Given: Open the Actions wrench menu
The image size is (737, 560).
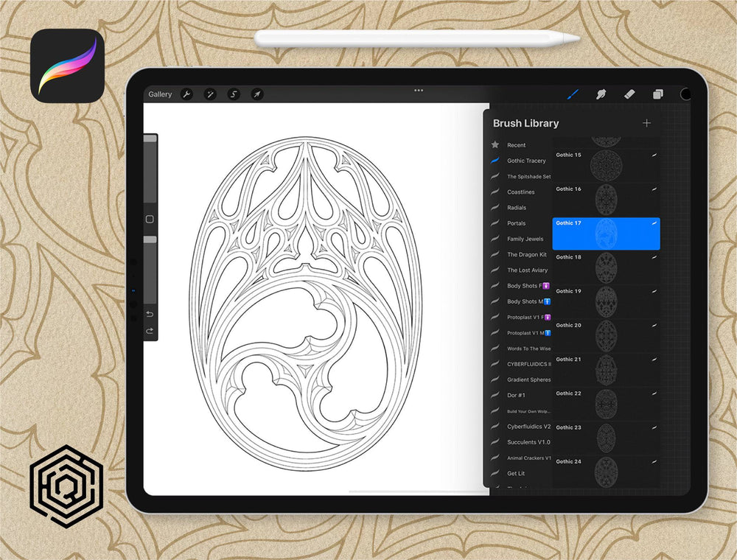Looking at the screenshot, I should [x=186, y=94].
